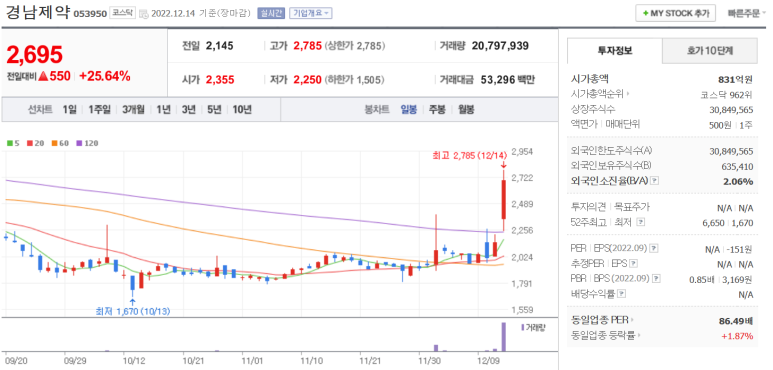Select the 1일 line chart period
The image size is (773, 370).
click(70, 109)
